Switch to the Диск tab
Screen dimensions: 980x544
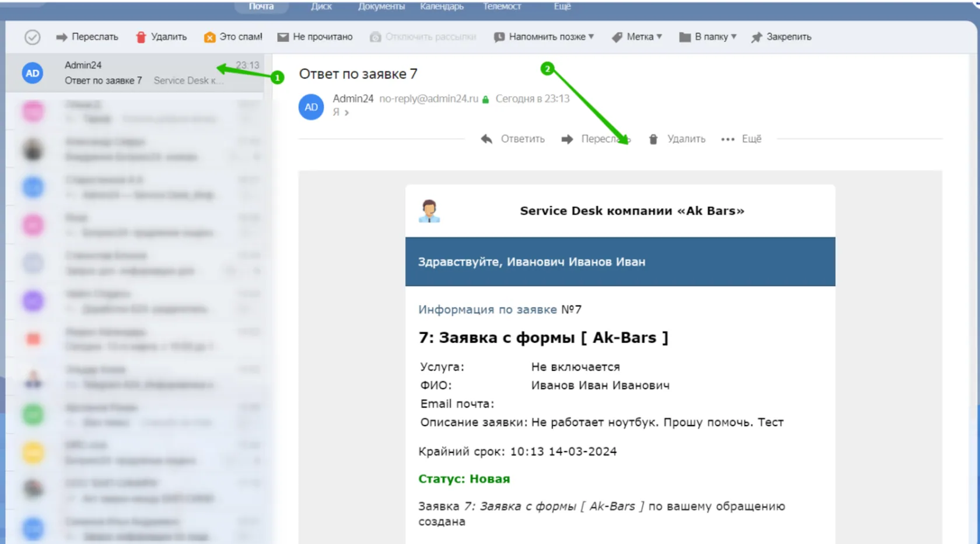tap(321, 6)
